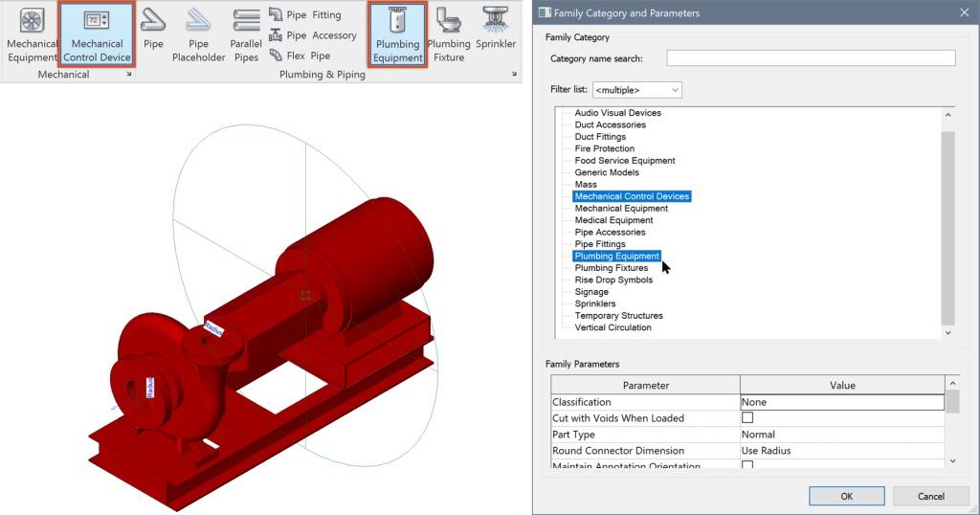Viewport: 980px width, 515px height.
Task: Select Generic Models category
Action: pos(607,172)
